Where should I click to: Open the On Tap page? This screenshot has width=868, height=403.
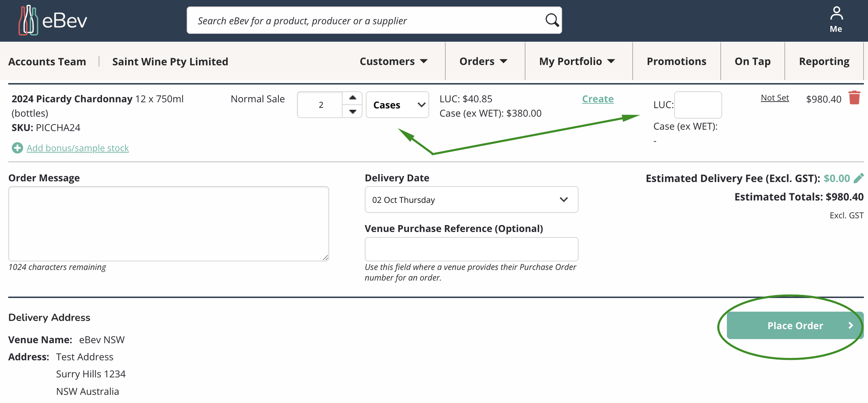click(752, 61)
